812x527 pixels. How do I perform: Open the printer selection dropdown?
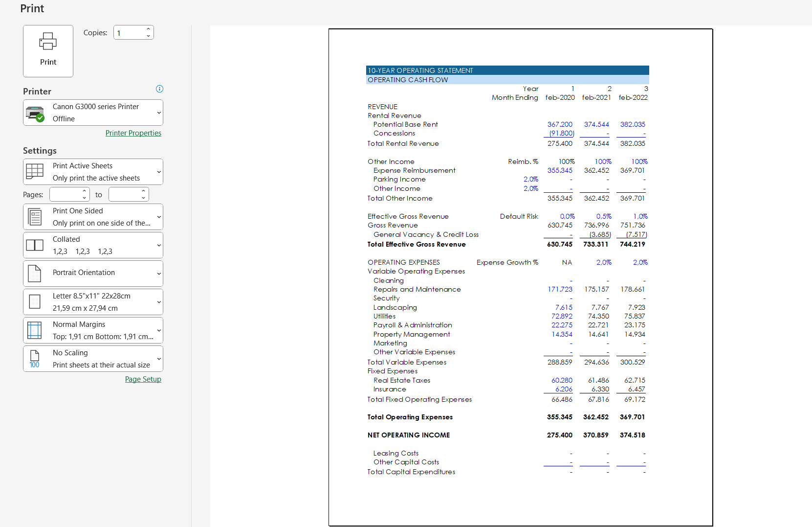tap(159, 113)
